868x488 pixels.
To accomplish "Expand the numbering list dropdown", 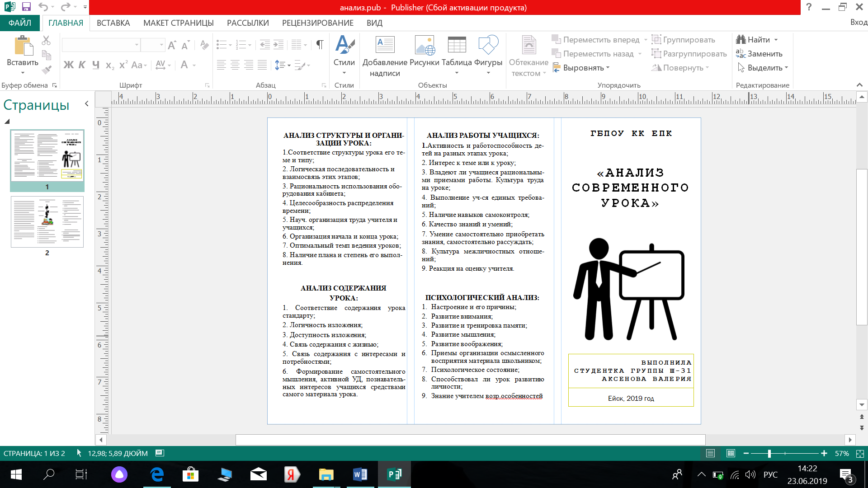I will click(250, 45).
